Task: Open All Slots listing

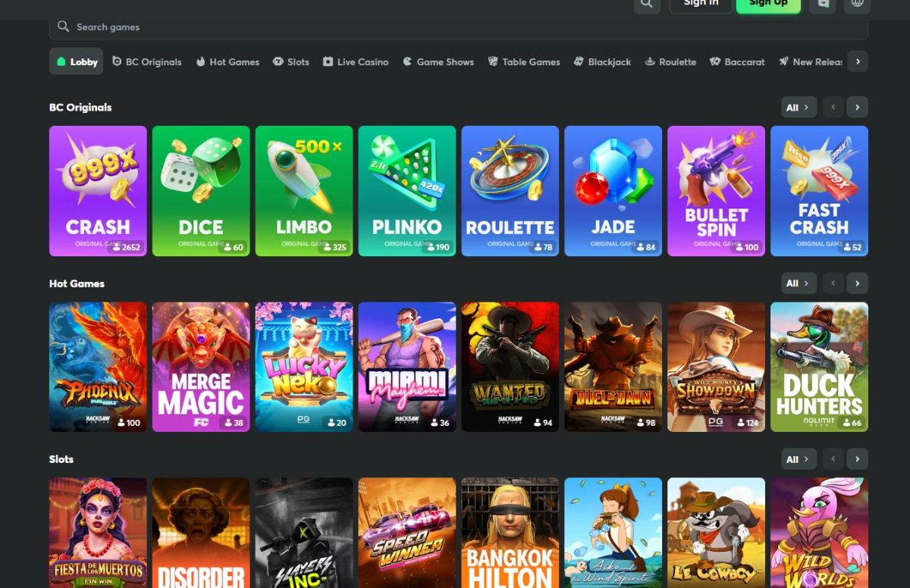Action: point(798,458)
